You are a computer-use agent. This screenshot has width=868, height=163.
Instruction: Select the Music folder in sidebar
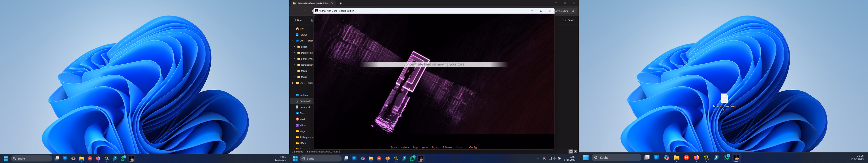(302, 77)
